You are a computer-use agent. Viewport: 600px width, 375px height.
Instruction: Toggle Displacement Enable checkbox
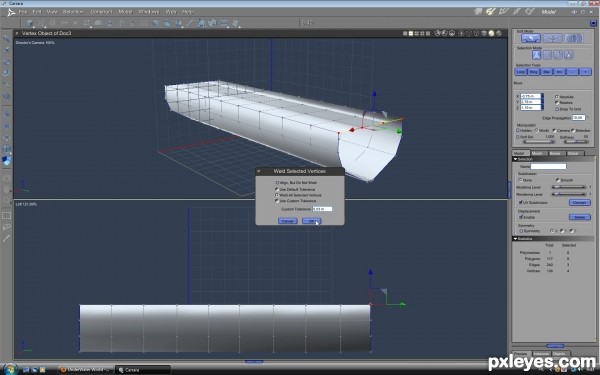coord(521,217)
